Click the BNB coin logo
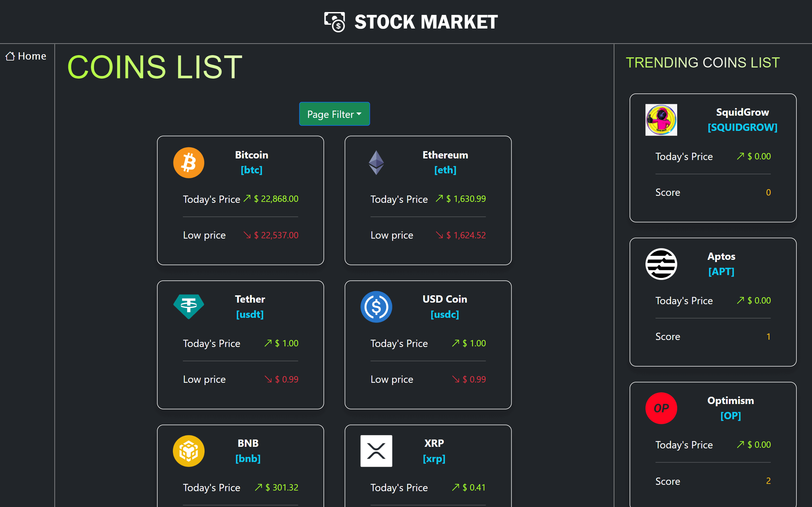Viewport: 812px width, 507px height. 189,451
